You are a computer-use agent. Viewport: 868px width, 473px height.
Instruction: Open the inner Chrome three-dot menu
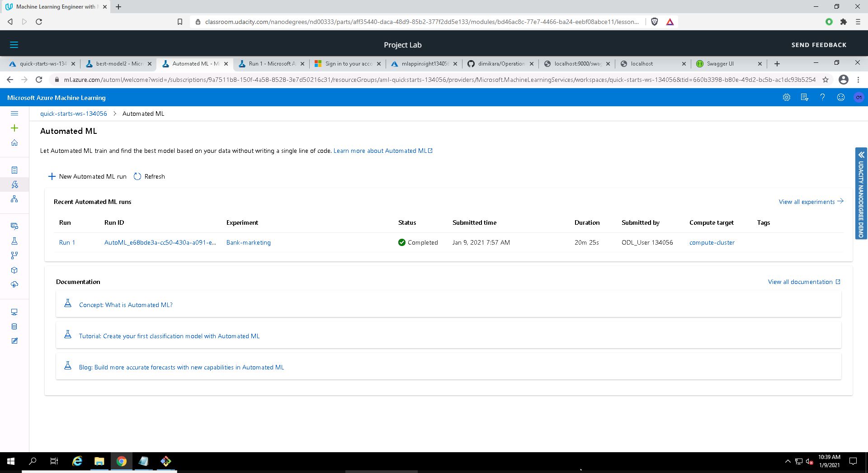pos(858,80)
